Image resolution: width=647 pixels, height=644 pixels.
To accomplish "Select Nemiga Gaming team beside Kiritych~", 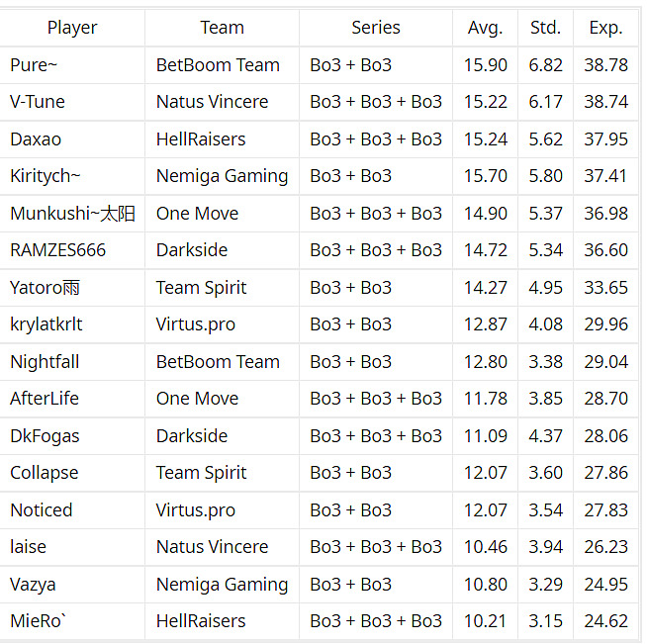I will [222, 176].
